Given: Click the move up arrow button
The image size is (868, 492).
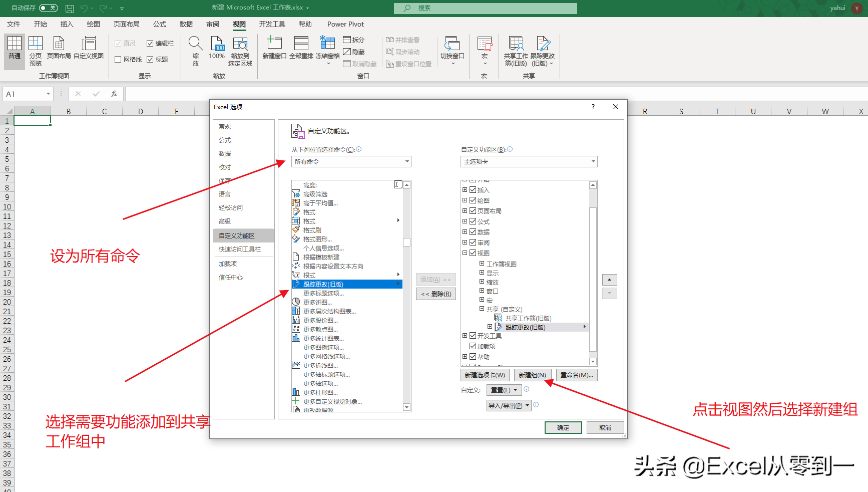Looking at the screenshot, I should click(x=609, y=280).
